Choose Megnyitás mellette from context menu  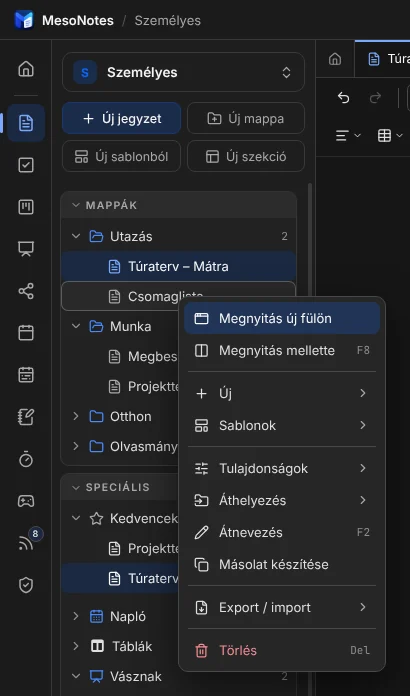pyautogui.click(x=282, y=350)
